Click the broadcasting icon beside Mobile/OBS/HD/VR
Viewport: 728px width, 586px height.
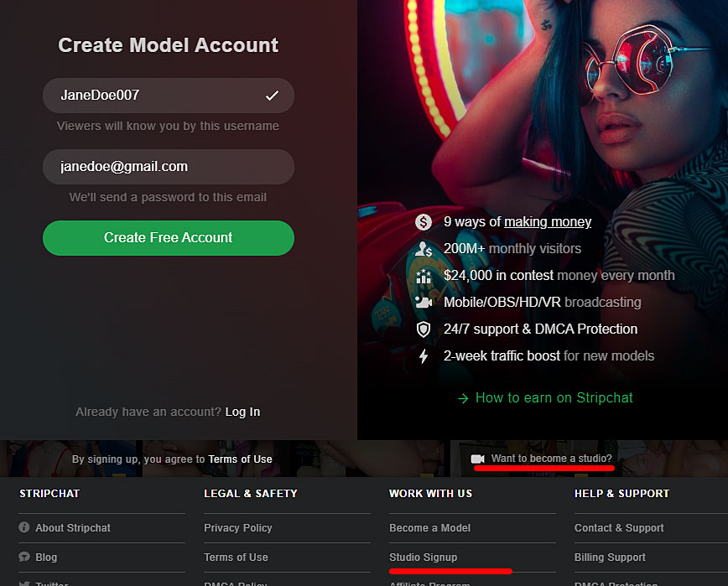pyautogui.click(x=423, y=303)
